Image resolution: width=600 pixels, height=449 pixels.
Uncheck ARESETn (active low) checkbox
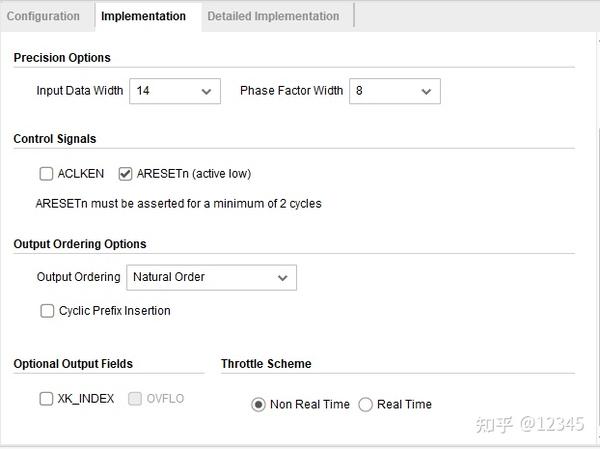[125, 174]
